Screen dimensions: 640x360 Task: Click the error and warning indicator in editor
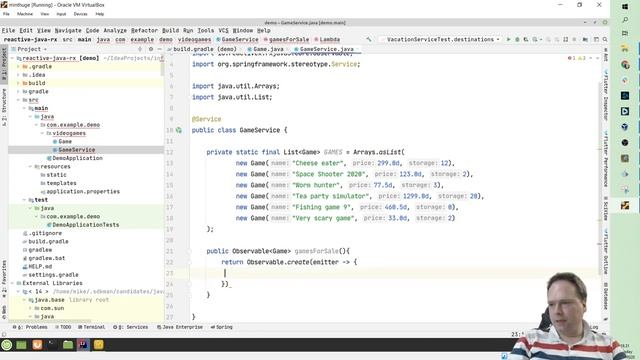coord(577,58)
